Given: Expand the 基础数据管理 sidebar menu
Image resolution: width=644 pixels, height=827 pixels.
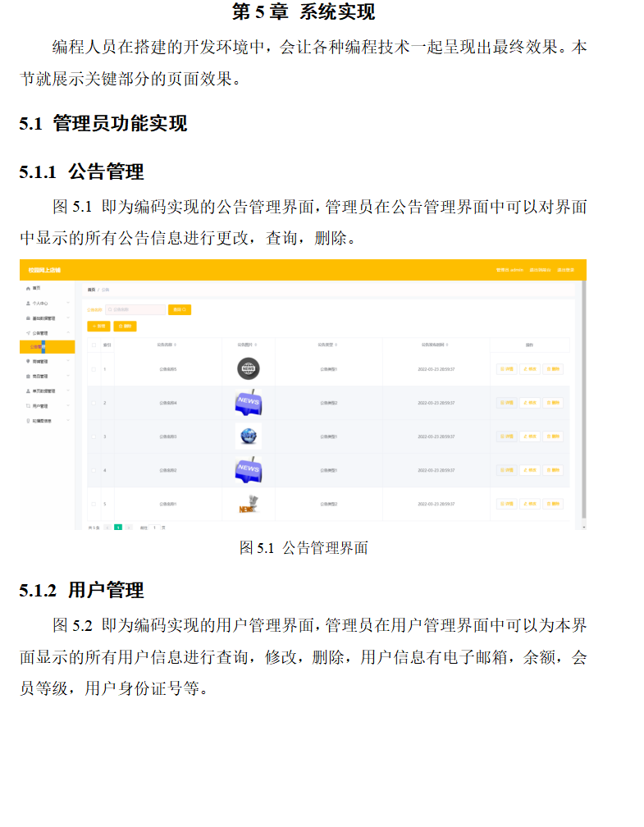Looking at the screenshot, I should (x=68, y=318).
